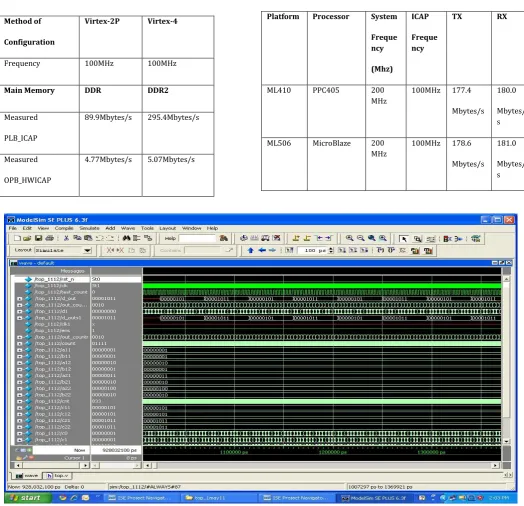Expand the /top_1112/c22 signal
Viewport: 524px width, 506px height.
click(x=19, y=427)
